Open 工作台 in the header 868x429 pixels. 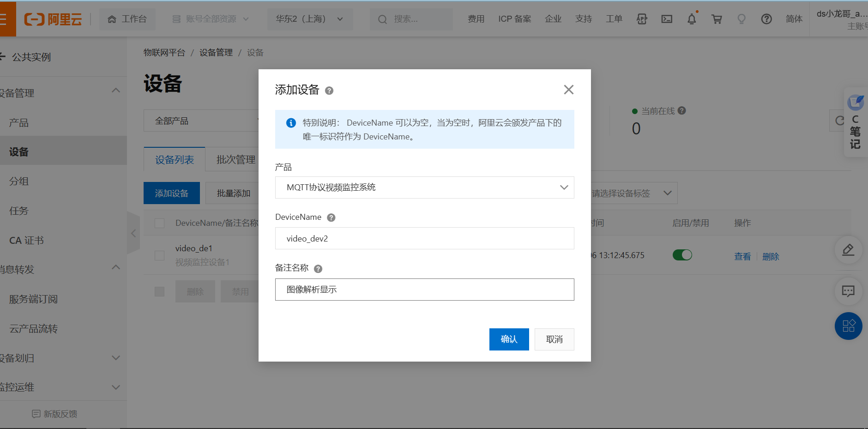[127, 19]
